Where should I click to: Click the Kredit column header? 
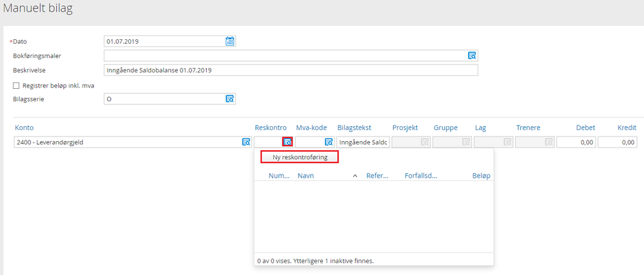(x=627, y=128)
